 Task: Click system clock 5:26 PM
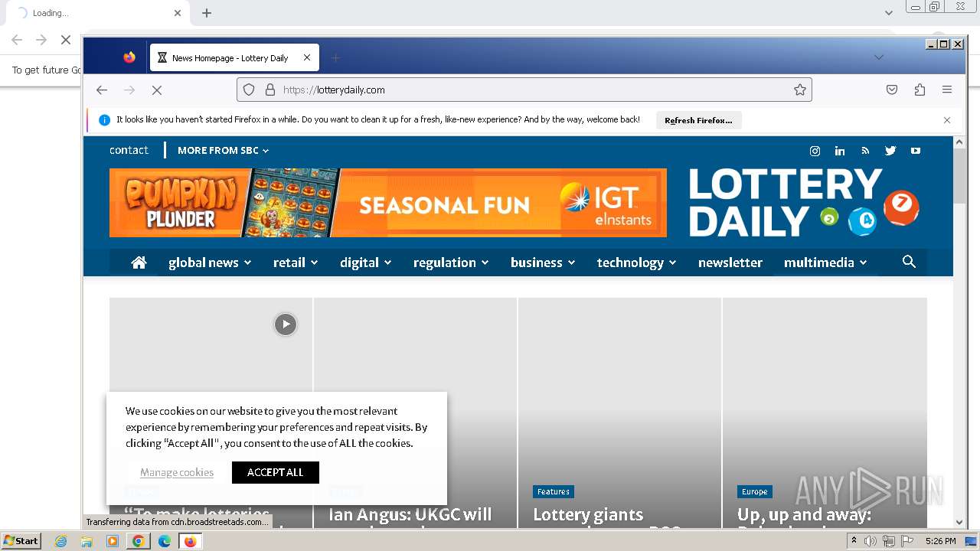click(940, 541)
